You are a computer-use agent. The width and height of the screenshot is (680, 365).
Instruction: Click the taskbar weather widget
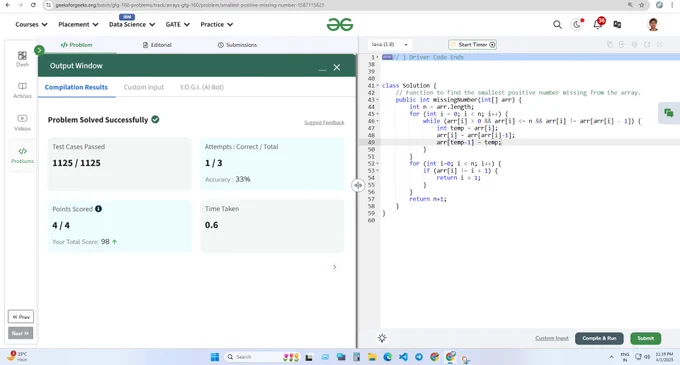click(x=17, y=357)
